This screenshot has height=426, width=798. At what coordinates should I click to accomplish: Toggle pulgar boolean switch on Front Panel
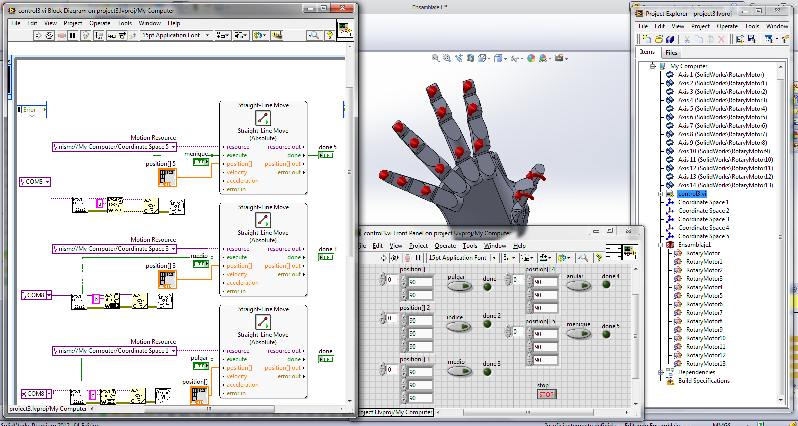click(x=459, y=286)
